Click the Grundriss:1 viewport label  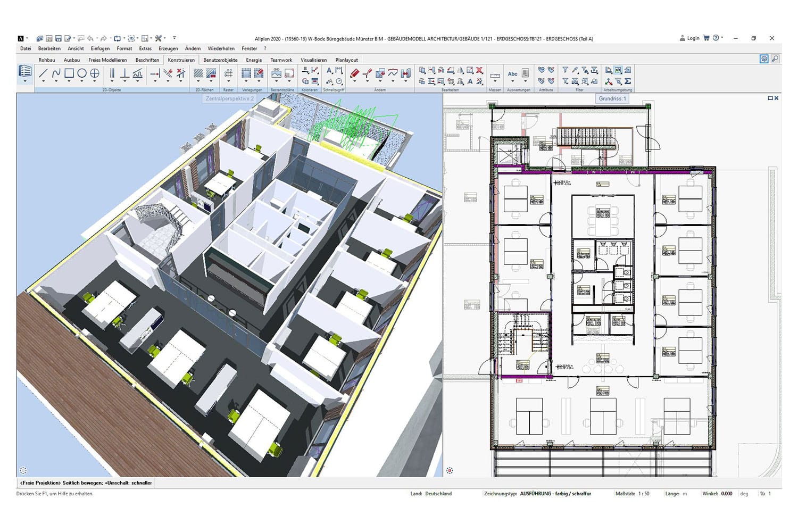pyautogui.click(x=612, y=98)
